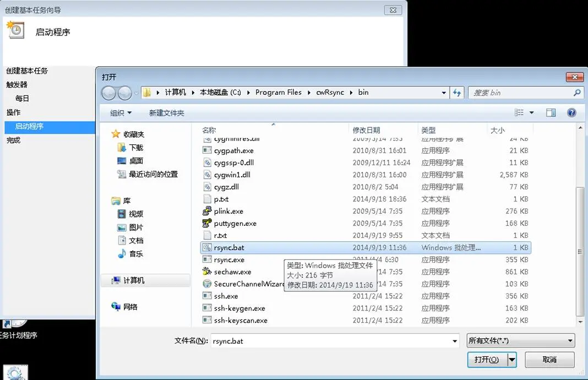Image resolution: width=588 pixels, height=380 pixels.
Task: Click the help question mark icon
Action: 571,113
